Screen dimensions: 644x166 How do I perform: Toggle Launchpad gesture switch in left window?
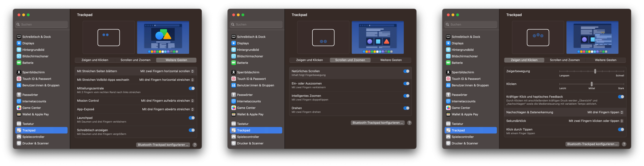tap(192, 118)
